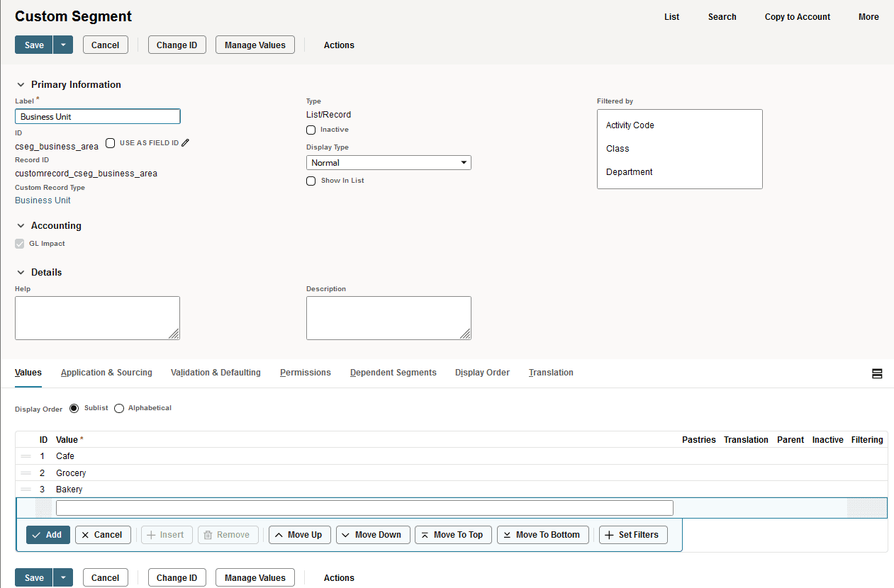Open the List link in the header
The width and height of the screenshot is (894, 588).
(672, 17)
